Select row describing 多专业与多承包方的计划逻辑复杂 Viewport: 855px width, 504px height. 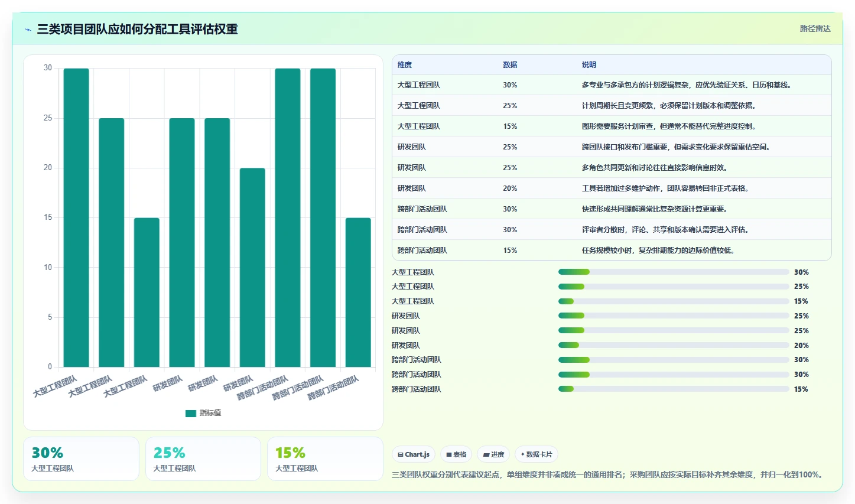612,84
